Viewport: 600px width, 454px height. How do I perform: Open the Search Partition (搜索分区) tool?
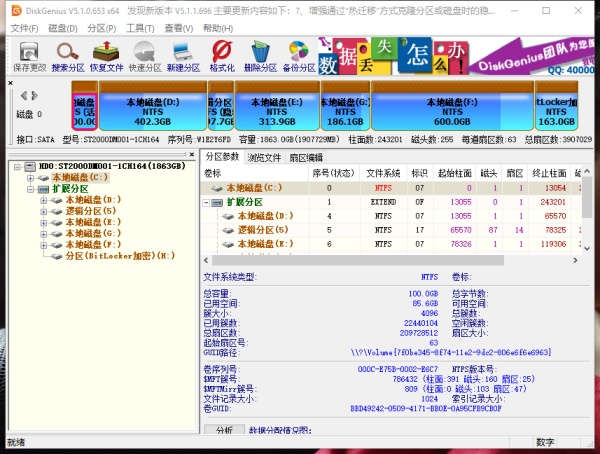[68, 56]
